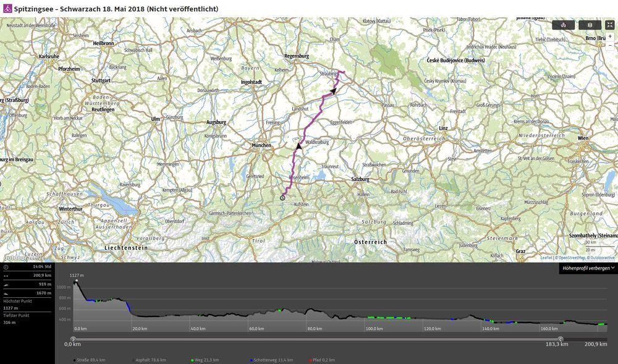Screen dimensions: 618x364
Task: Zoom in on the map
Action: (610, 36)
